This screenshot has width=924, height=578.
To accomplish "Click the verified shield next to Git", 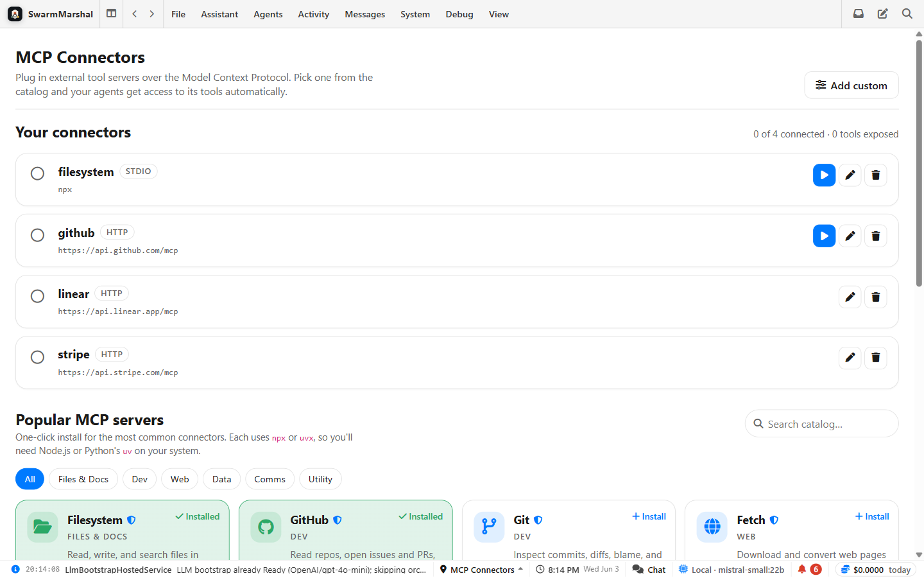I will point(538,520).
